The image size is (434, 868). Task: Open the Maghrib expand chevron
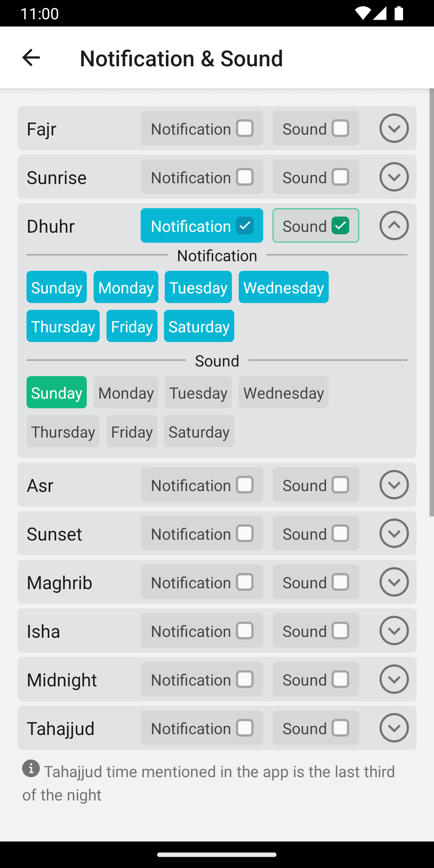[x=394, y=582]
